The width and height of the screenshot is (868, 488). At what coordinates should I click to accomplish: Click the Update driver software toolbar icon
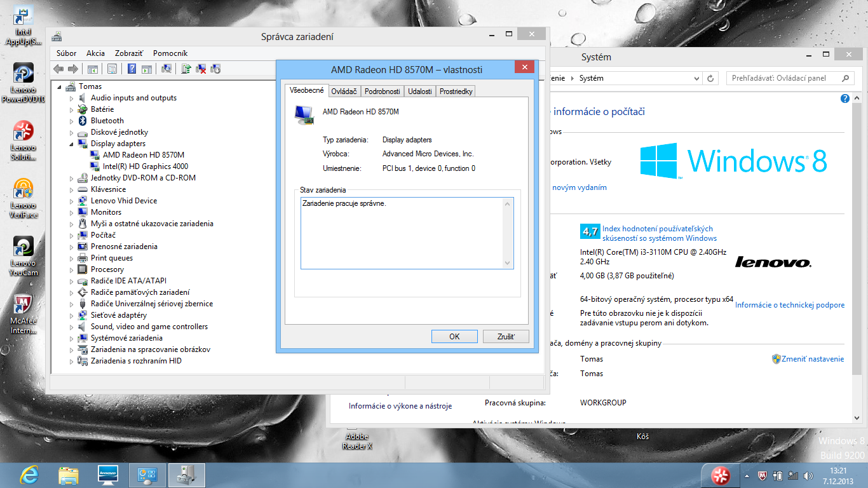186,69
